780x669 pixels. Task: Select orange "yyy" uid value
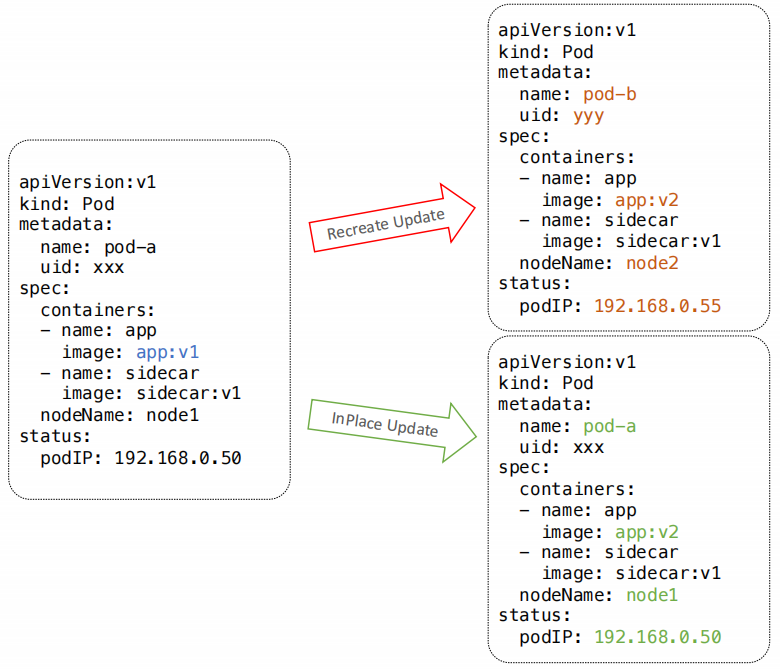pyautogui.click(x=588, y=116)
